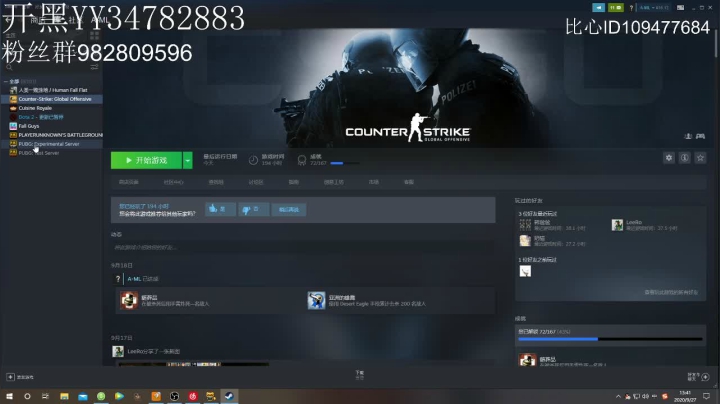Expand hidden system tray icons chevron
Image resolution: width=720 pixels, height=404 pixels.
(x=618, y=396)
